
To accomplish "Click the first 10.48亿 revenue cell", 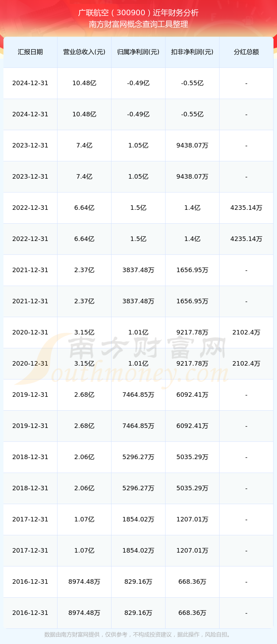I will point(84,83).
